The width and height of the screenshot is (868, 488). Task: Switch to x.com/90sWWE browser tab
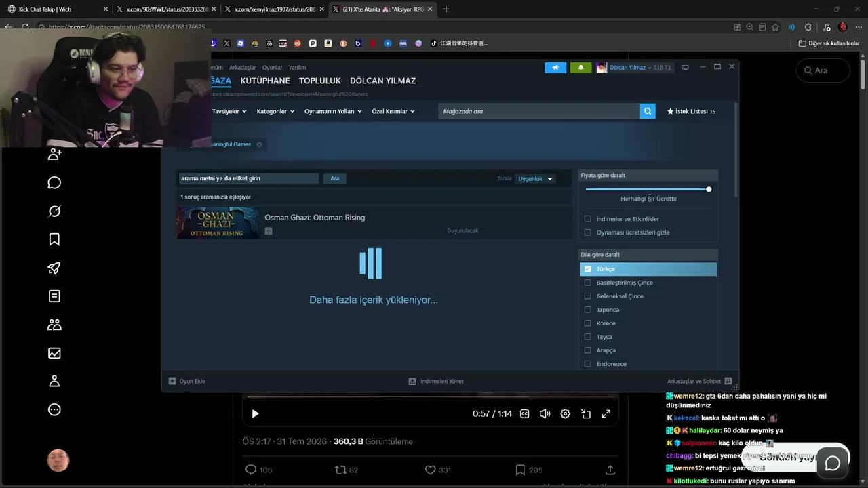point(165,9)
